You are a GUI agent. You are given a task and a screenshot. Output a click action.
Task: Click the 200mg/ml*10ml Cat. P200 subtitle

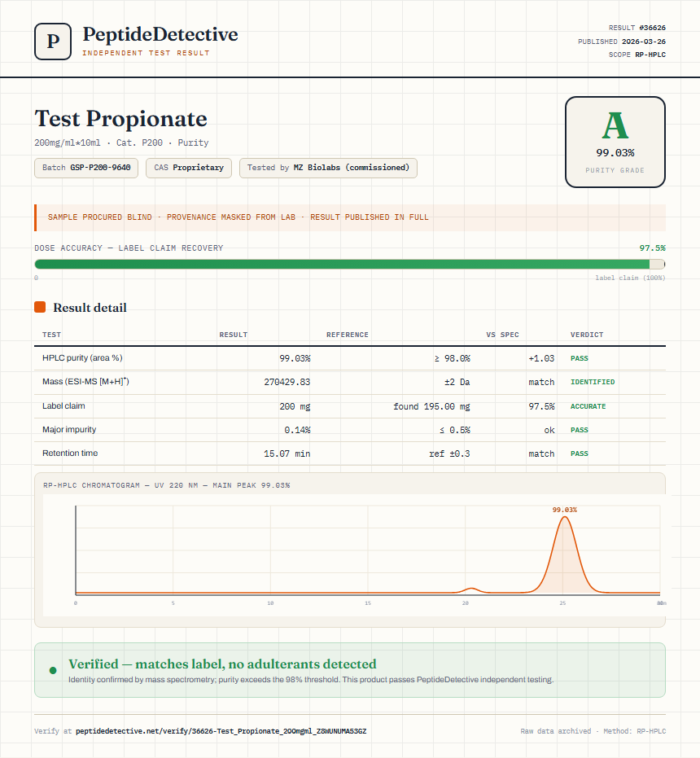(121, 142)
